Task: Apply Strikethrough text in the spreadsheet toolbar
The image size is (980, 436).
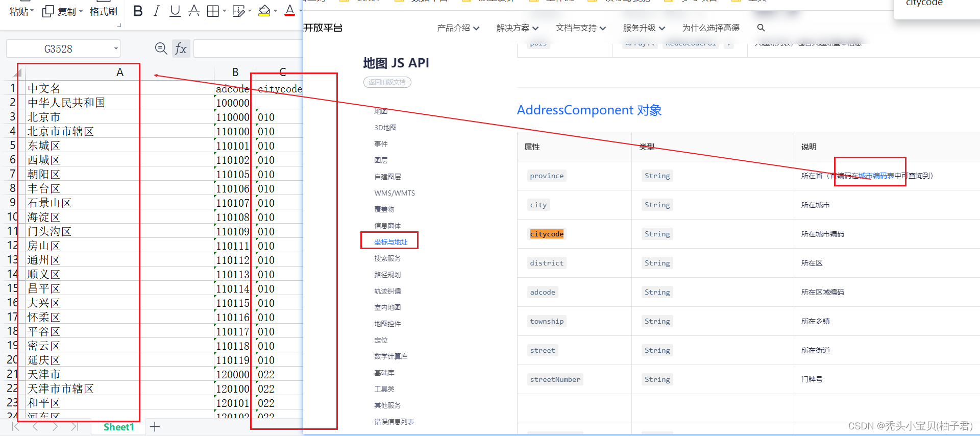Action: 194,11
